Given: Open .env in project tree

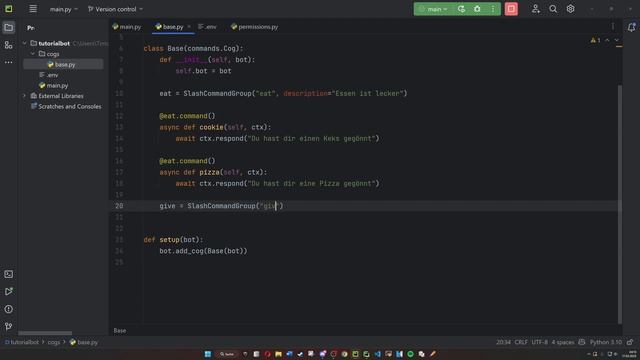Looking at the screenshot, I should [x=49, y=75].
